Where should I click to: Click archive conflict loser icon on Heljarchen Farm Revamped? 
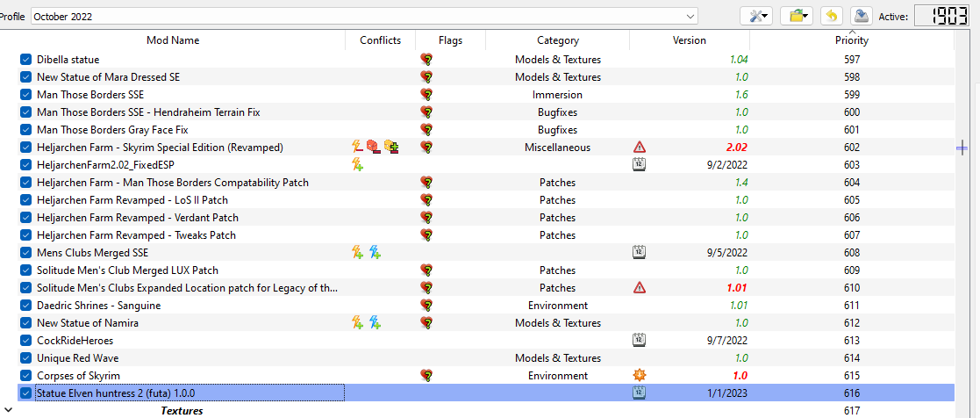[x=375, y=147]
